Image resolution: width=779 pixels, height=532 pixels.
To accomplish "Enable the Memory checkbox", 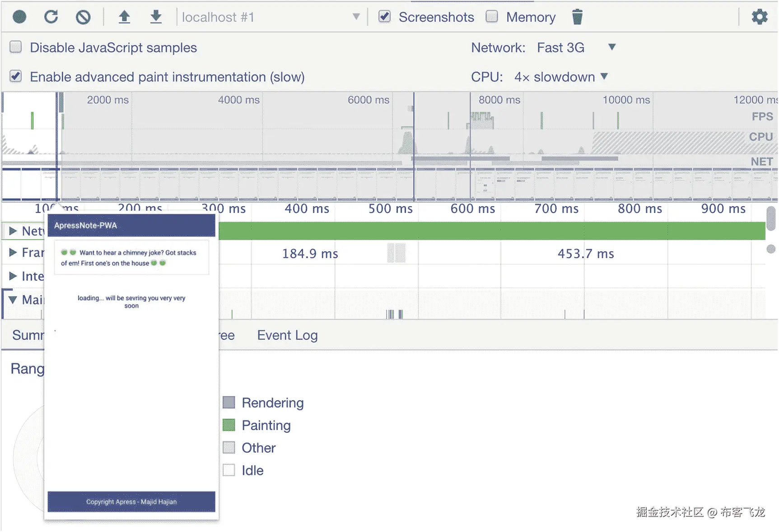I will (x=492, y=17).
